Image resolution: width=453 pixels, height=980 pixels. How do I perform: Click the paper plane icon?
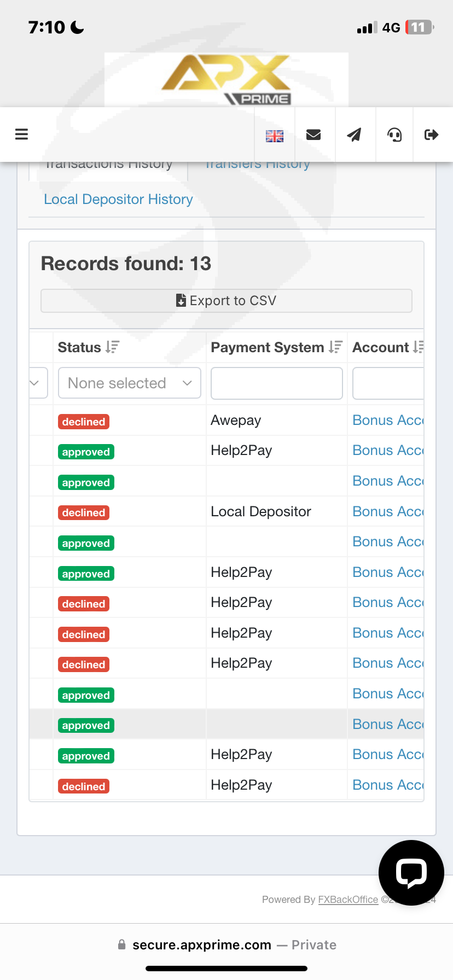click(x=355, y=135)
